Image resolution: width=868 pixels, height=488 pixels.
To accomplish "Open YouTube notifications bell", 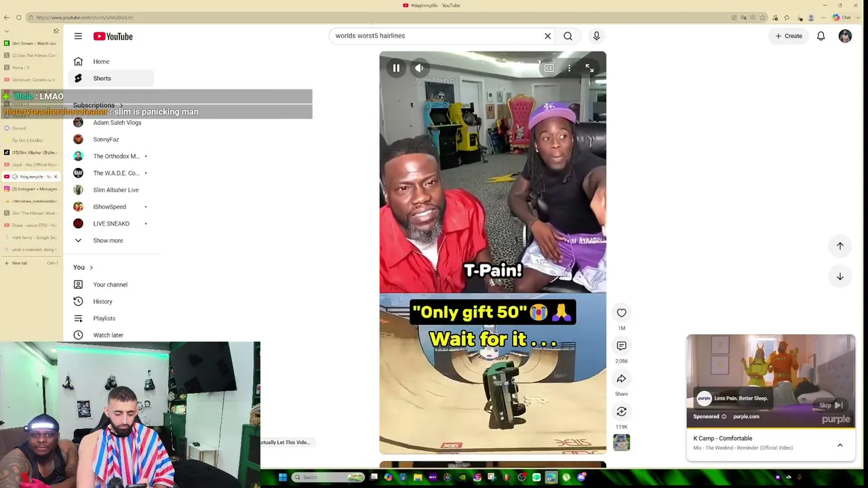I will pyautogui.click(x=821, y=36).
